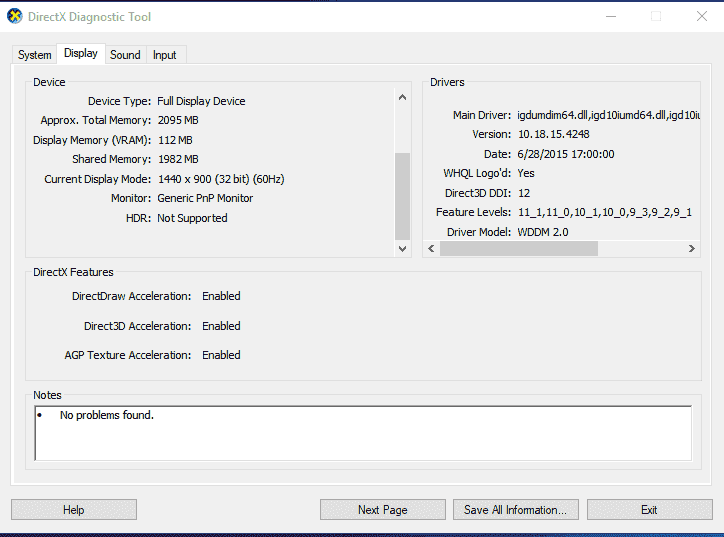The width and height of the screenshot is (724, 537).
Task: Click Drivers panel scroll right arrow
Action: (692, 248)
